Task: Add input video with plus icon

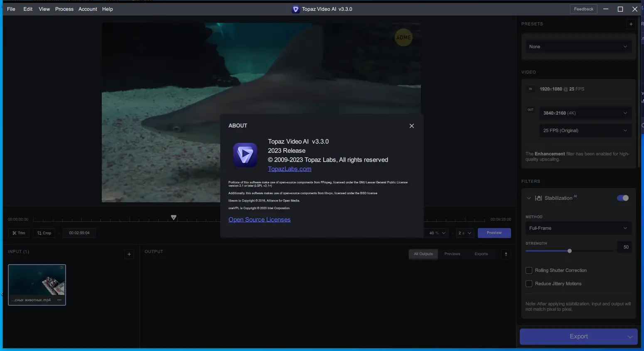Action: (x=129, y=254)
